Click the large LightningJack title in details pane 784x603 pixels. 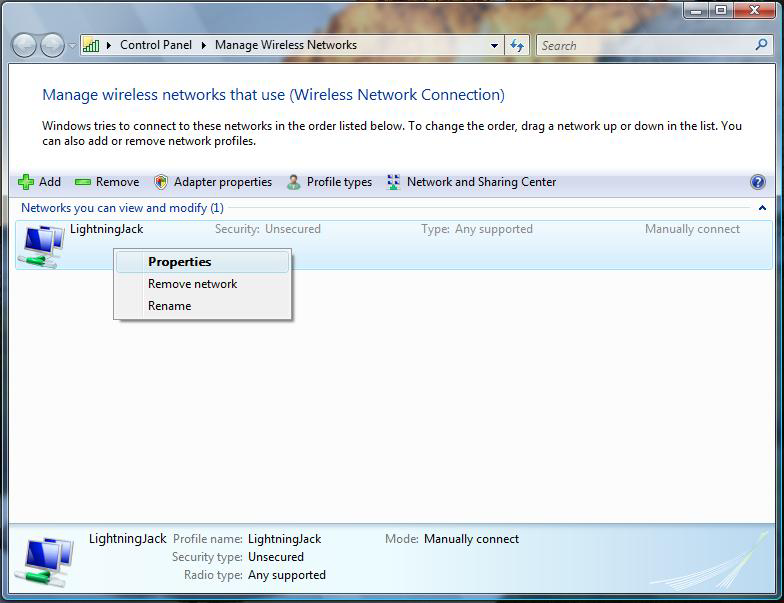(128, 538)
